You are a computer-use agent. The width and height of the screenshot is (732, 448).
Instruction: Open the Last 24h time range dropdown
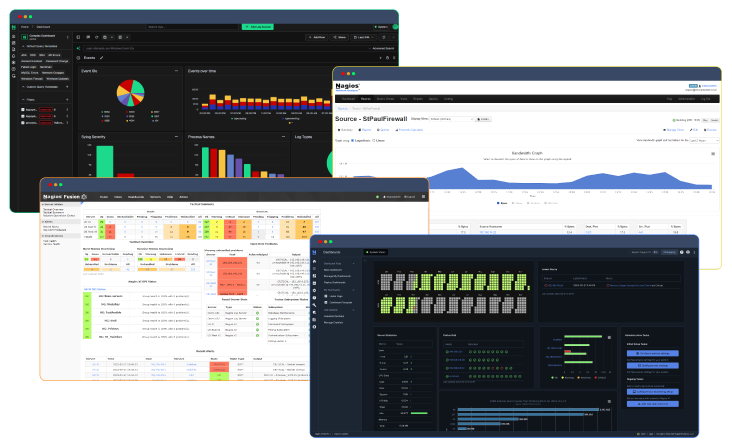pyautogui.click(x=364, y=37)
